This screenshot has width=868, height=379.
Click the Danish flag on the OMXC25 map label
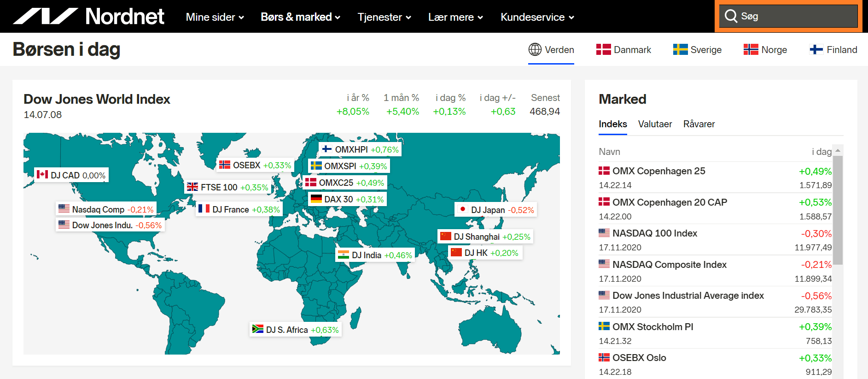click(x=311, y=182)
